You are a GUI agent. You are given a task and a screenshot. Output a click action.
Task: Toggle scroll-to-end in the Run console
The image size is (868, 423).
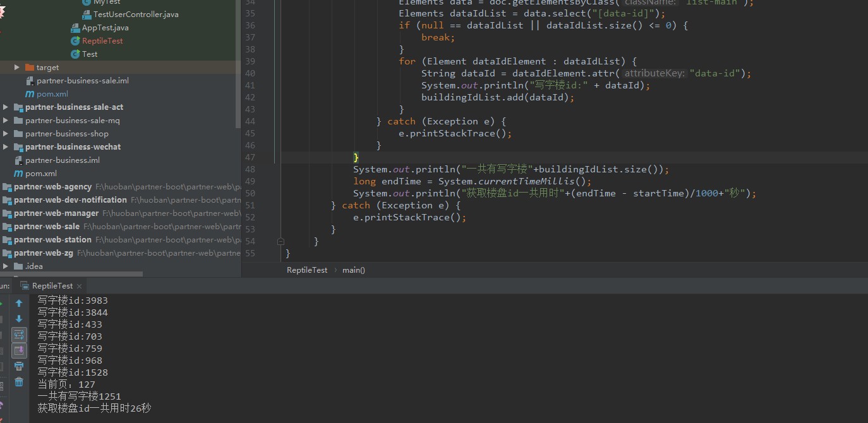point(19,350)
